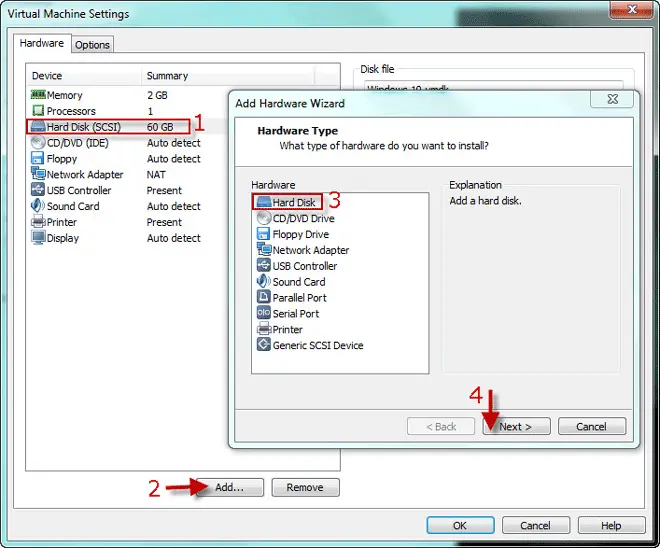Viewport: 660px width, 548px height.
Task: Select the "Serial Port" text row
Action: coord(296,314)
